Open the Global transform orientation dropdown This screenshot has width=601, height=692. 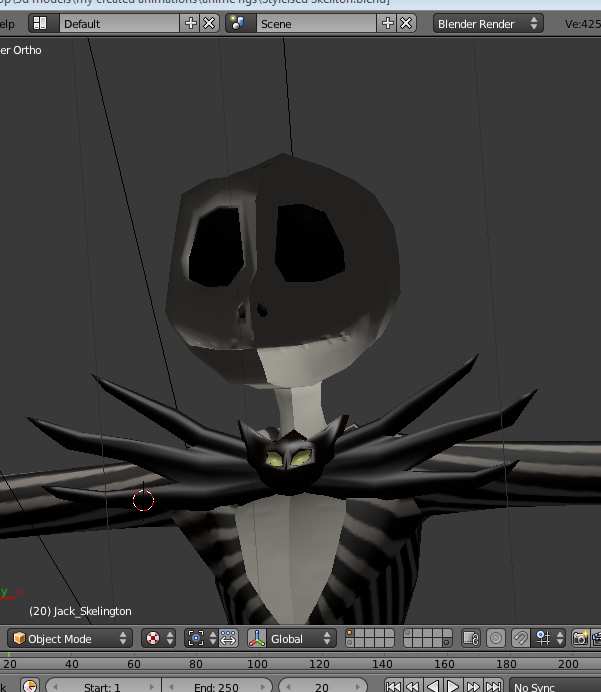(x=301, y=639)
